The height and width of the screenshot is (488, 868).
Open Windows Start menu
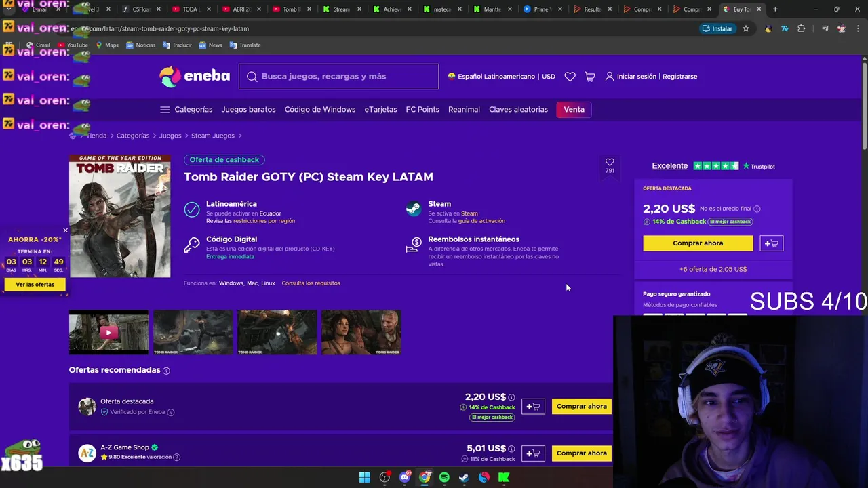(x=364, y=477)
